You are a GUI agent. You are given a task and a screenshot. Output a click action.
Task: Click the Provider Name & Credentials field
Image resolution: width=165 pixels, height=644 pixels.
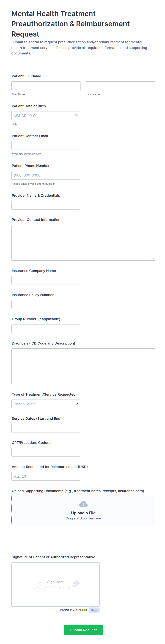pyautogui.click(x=46, y=205)
